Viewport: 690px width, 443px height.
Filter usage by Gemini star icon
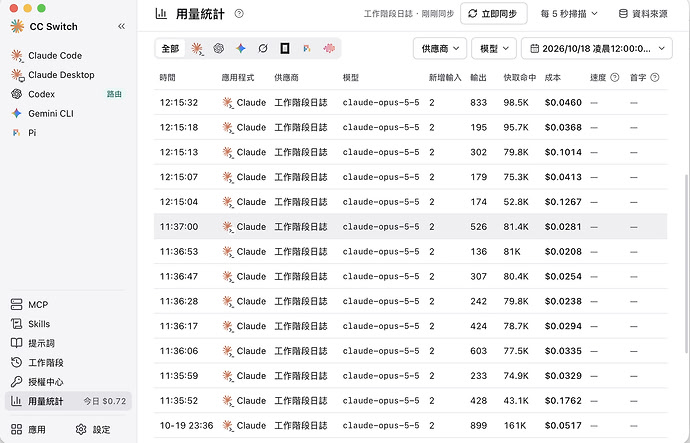click(241, 48)
